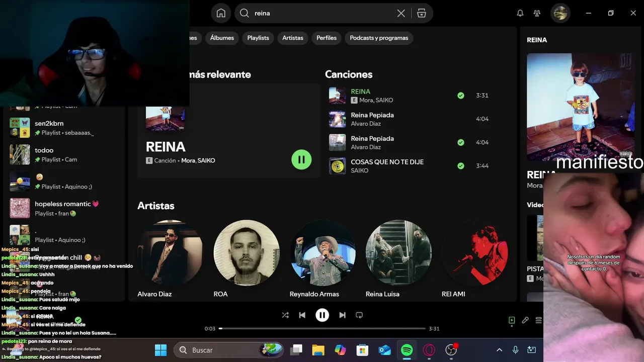Open the COSAS QUE NO TE DIJE cover
Screen dimensions: 644x362
(x=337, y=166)
